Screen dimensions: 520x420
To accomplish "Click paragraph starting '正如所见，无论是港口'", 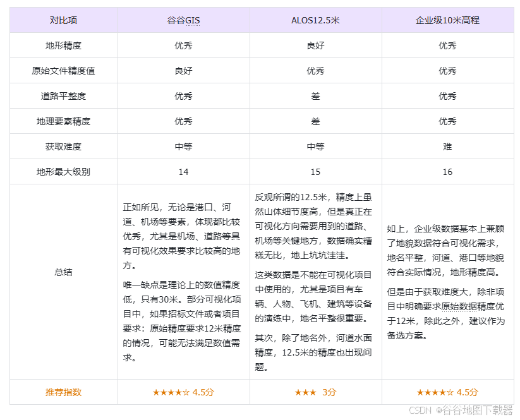I will pos(181,236).
